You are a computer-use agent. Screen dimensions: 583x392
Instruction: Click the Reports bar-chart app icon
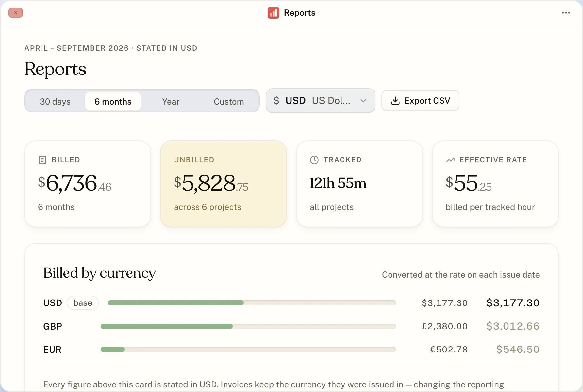click(273, 13)
